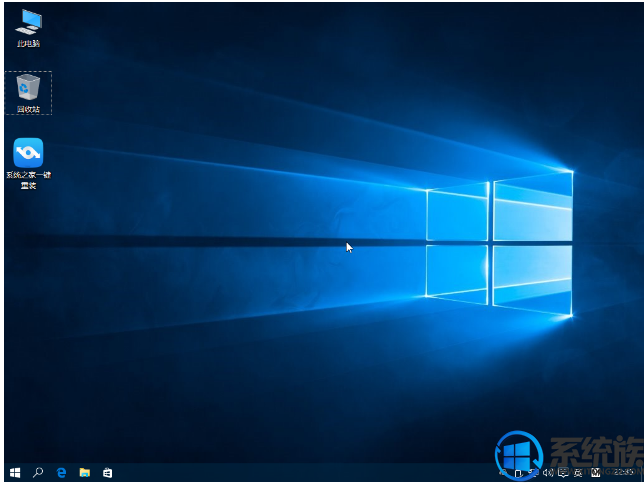Open the Action Center notification icon

(563, 472)
